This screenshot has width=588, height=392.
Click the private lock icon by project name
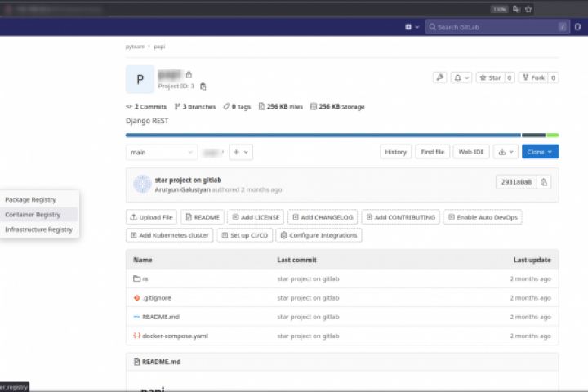click(x=189, y=74)
